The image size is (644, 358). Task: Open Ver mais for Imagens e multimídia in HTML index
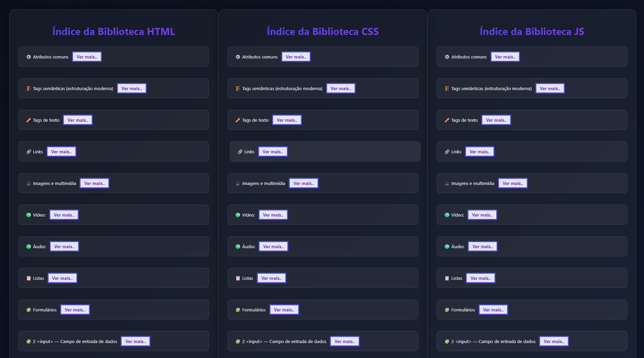(x=94, y=183)
